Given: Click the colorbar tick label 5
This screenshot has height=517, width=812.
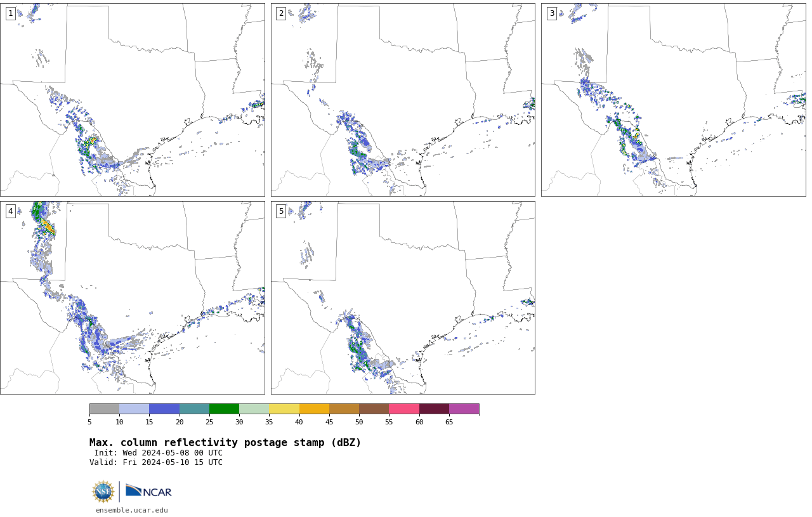Looking at the screenshot, I should pyautogui.click(x=89, y=422).
